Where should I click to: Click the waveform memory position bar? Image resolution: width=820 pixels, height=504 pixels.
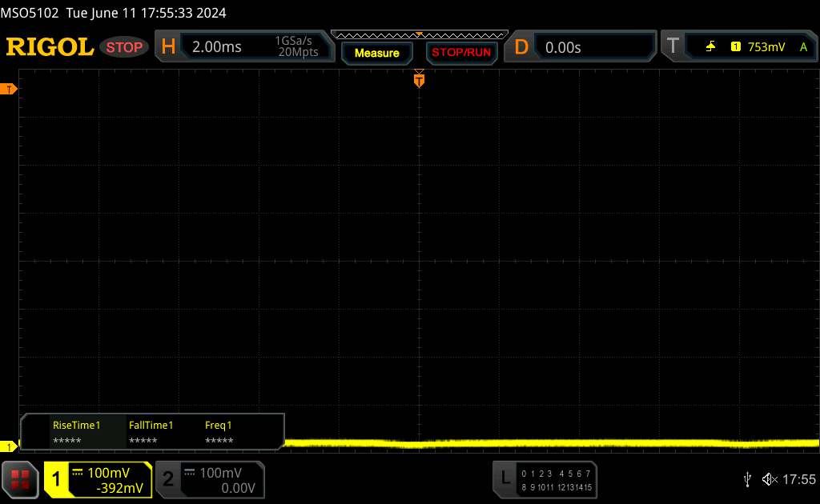tap(419, 34)
